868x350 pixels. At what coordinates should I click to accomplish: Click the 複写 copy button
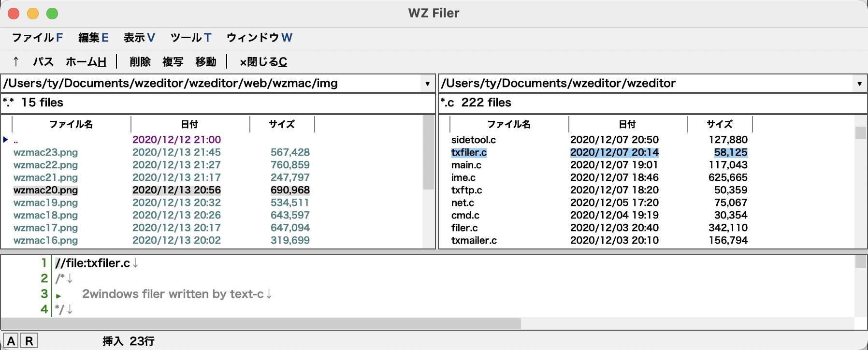point(173,62)
